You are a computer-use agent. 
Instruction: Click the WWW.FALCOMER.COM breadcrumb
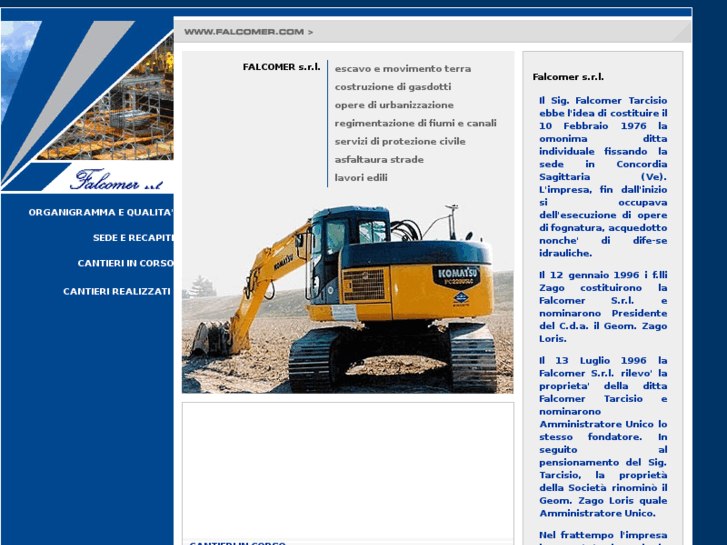(249, 32)
